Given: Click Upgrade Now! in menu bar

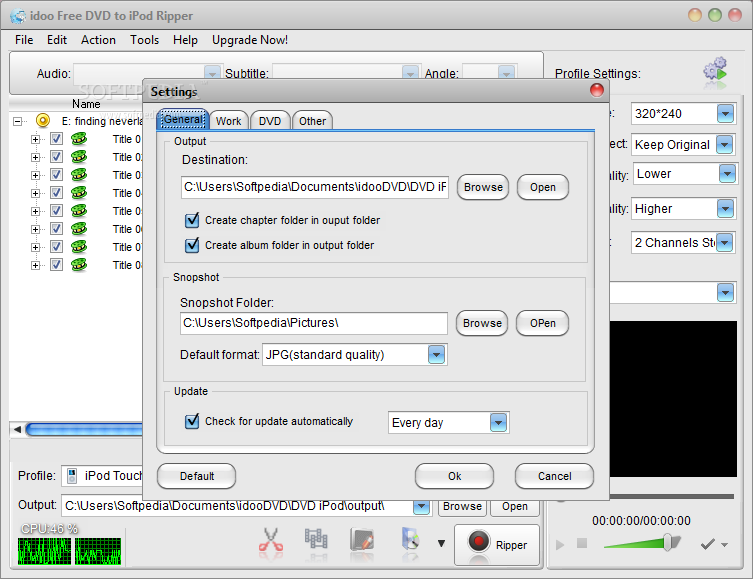Looking at the screenshot, I should point(250,40).
